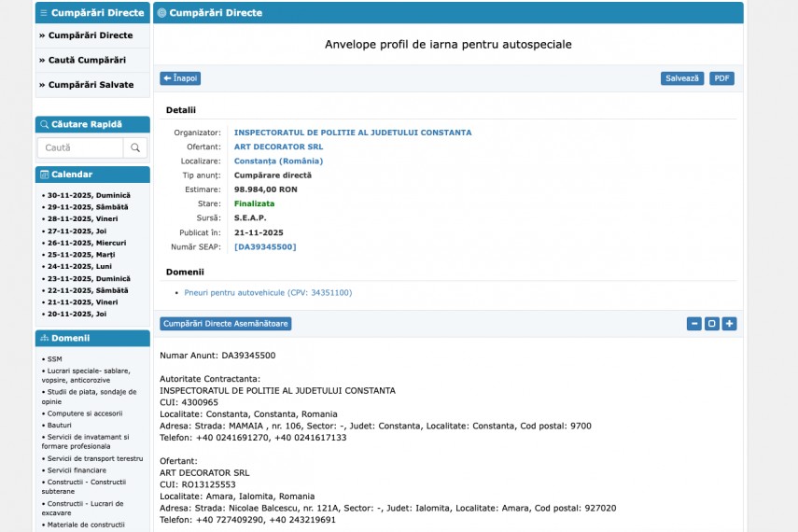The height and width of the screenshot is (532, 798).
Task: Select 21-11-2025, Vineri in calendar list
Action: click(x=83, y=302)
